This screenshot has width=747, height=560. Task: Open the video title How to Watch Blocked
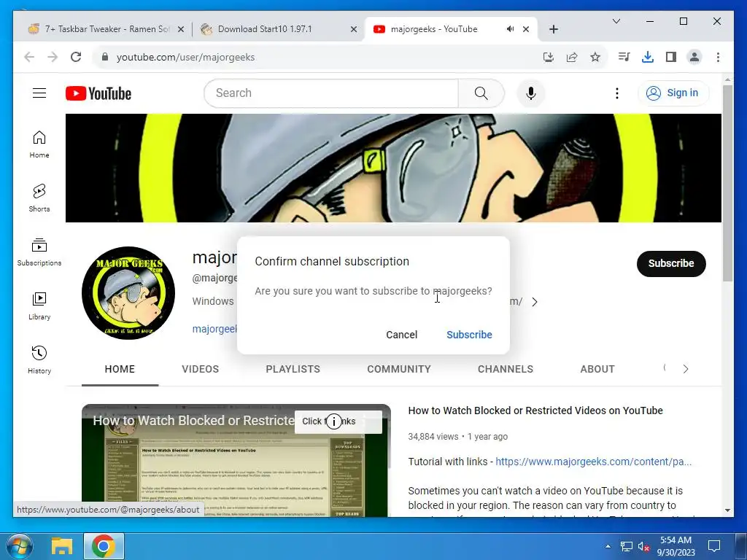[x=535, y=411]
